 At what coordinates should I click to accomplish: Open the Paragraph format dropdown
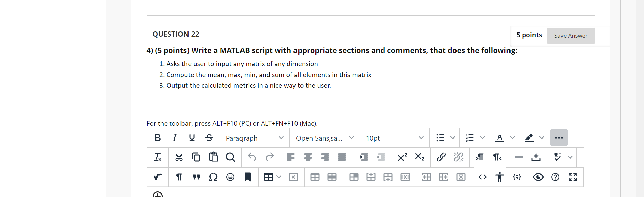click(x=255, y=138)
